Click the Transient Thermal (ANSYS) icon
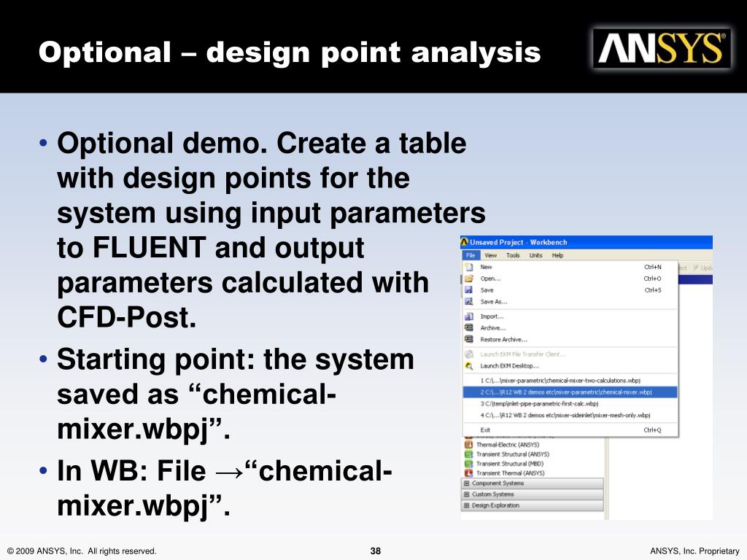747x560 pixels. [x=468, y=473]
